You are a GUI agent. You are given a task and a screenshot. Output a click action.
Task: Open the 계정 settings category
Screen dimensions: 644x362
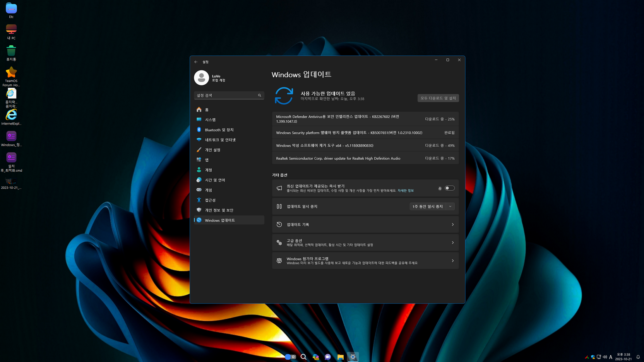tap(229, 170)
